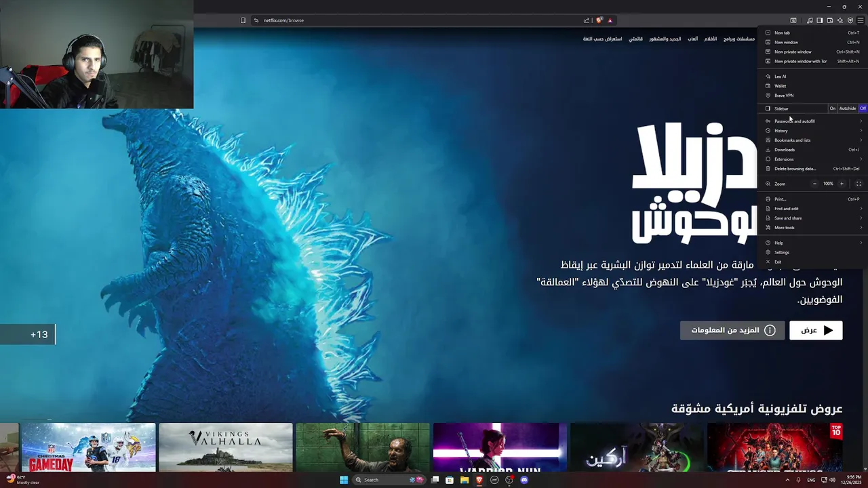Open File Explorer from the taskbar

click(x=465, y=480)
